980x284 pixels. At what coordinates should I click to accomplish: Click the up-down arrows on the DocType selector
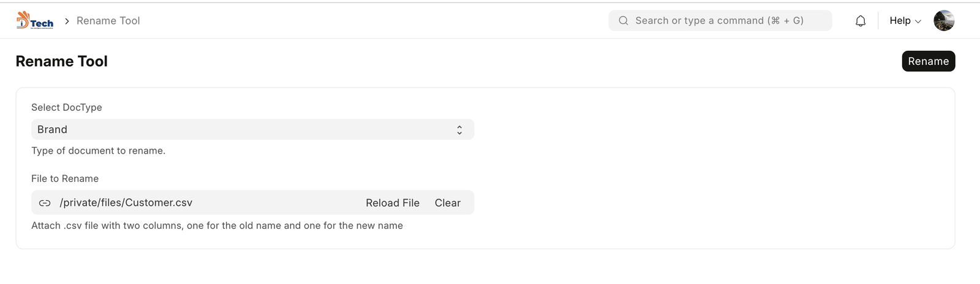tap(459, 130)
